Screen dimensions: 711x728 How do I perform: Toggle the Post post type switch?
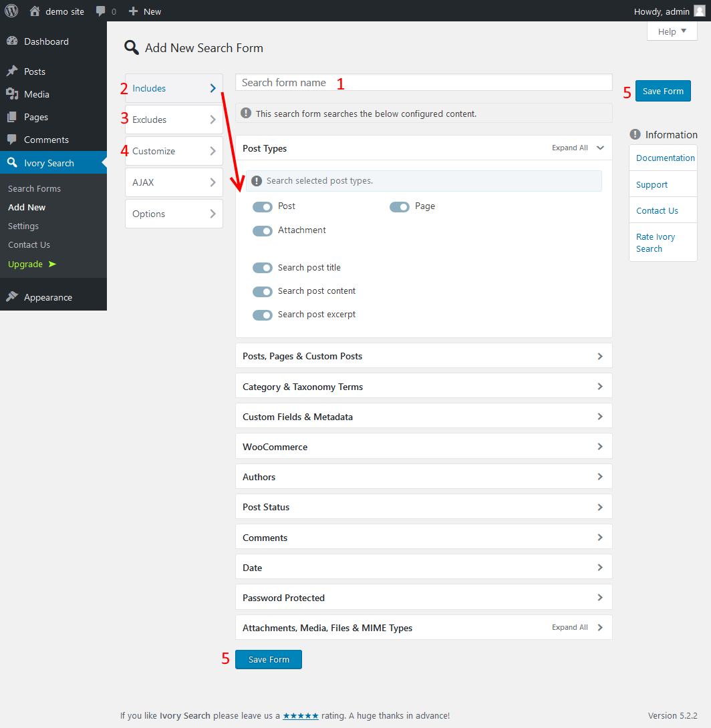click(263, 206)
